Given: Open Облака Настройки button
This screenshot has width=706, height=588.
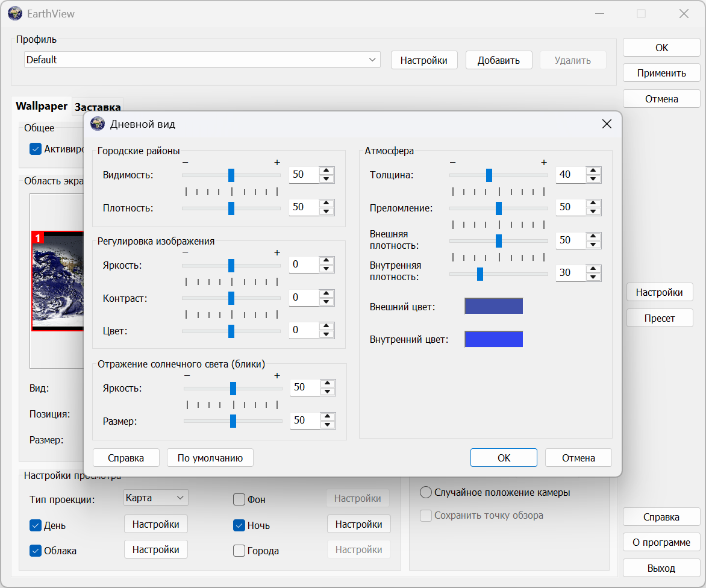Looking at the screenshot, I should tap(156, 549).
